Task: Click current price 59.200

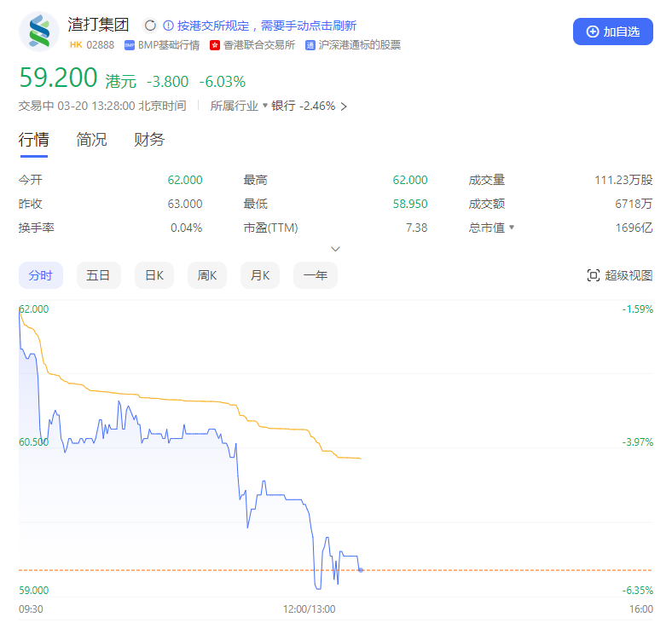Action: click(58, 78)
